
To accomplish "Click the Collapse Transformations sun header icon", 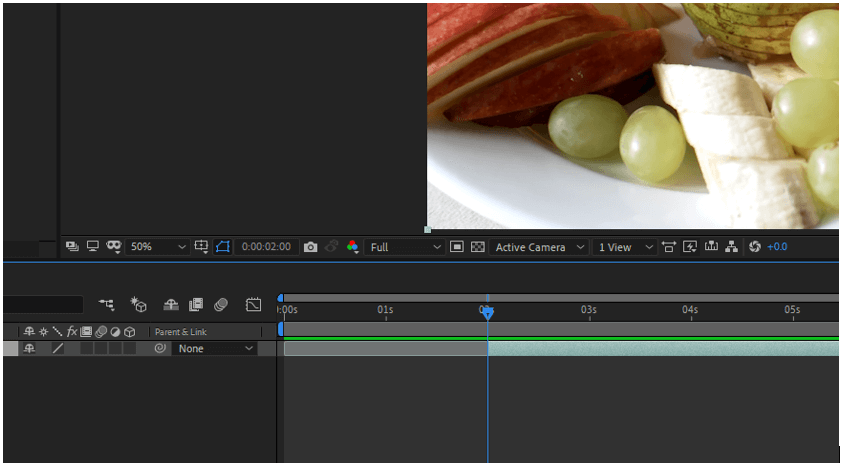I will (x=43, y=332).
